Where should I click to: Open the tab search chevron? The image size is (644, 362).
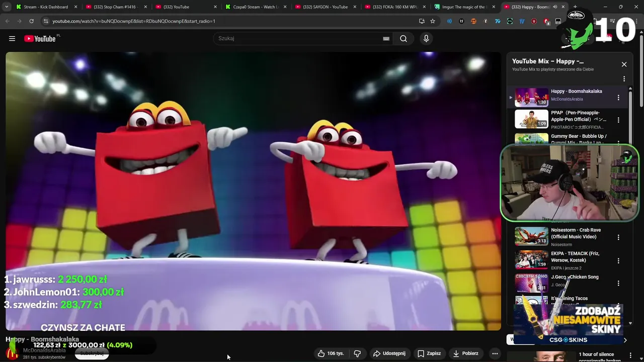click(7, 7)
